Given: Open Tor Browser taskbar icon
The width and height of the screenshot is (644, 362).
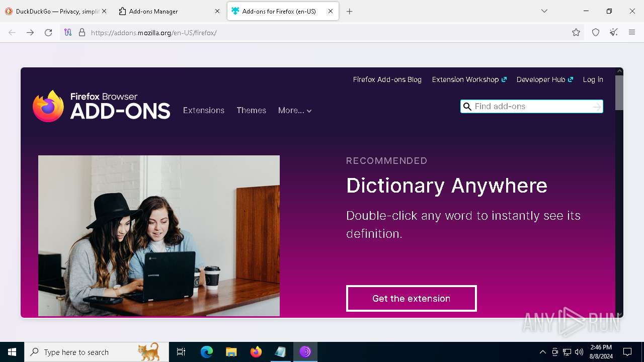Looking at the screenshot, I should (305, 352).
